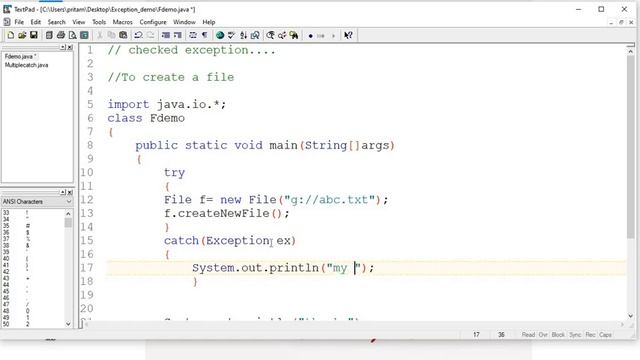
Task: Select ANSI character row 35
Action: [33, 226]
